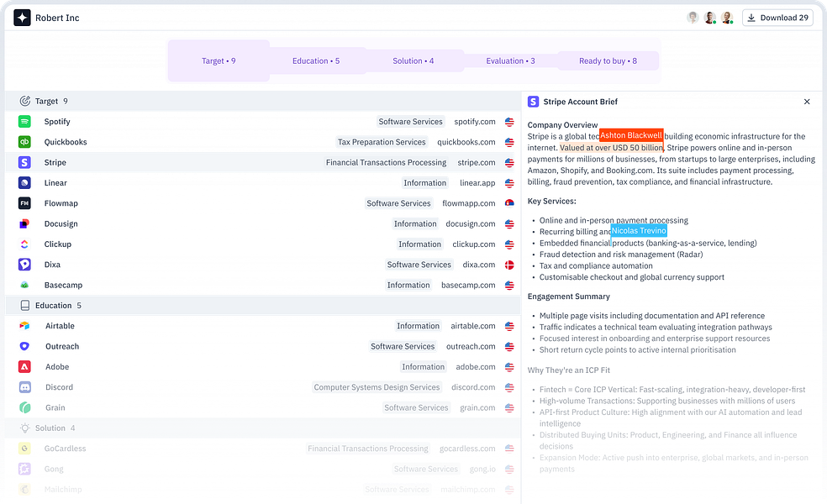This screenshot has width=827, height=504.
Task: Open the flowmapp.com domain link
Action: tap(469, 203)
